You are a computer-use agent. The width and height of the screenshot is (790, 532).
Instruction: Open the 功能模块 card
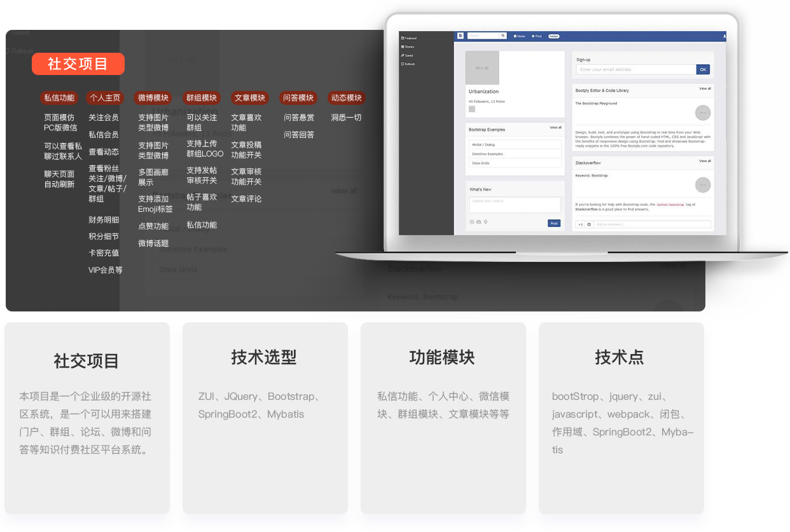click(443, 418)
